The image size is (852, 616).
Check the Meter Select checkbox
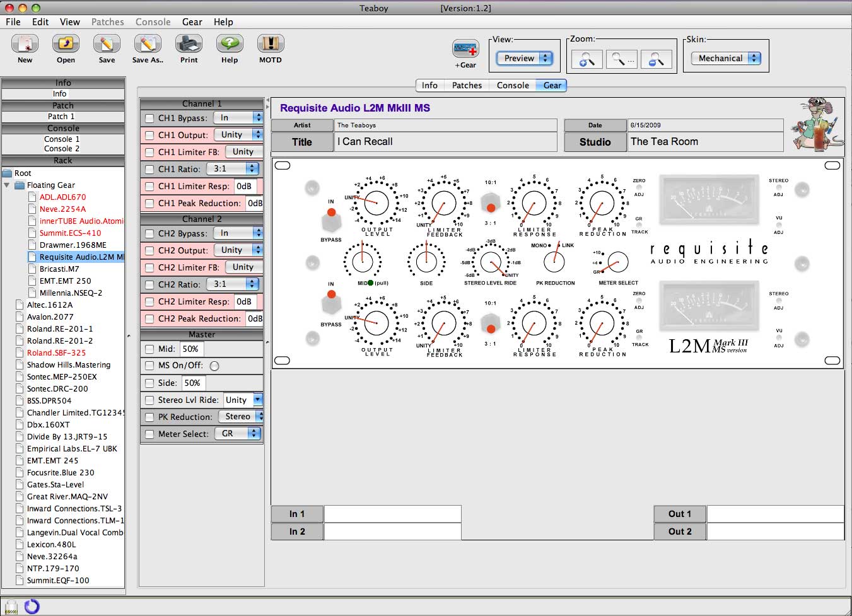click(149, 434)
